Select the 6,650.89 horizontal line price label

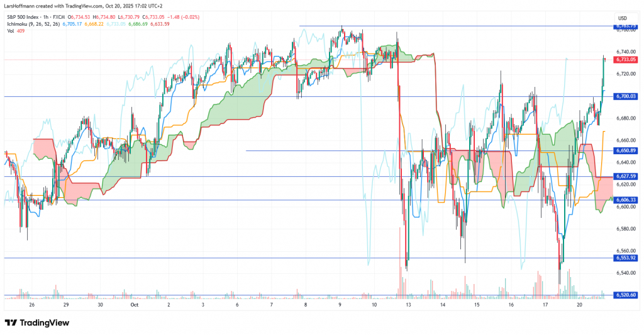[626, 150]
